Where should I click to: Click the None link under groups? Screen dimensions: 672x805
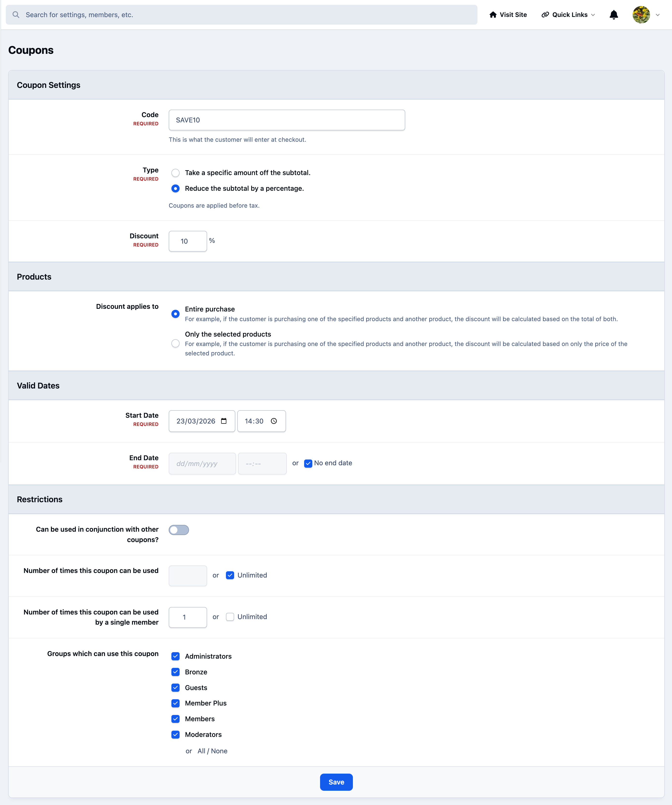point(219,751)
